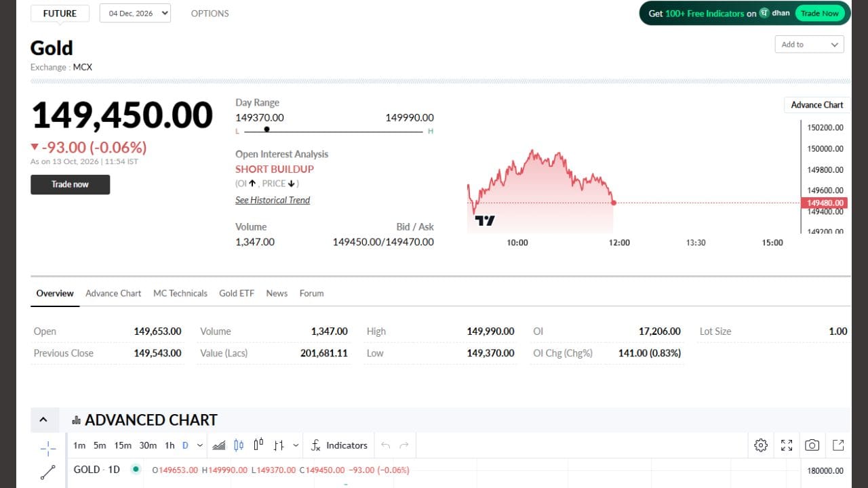
Task: Select the 30m timeframe
Action: [148, 445]
